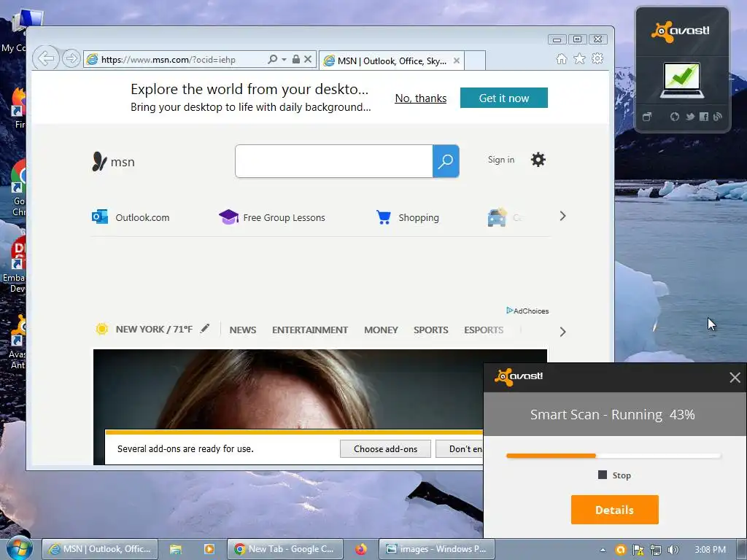Click the AdChoices link
Image resolution: width=747 pixels, height=560 pixels.
tap(527, 311)
